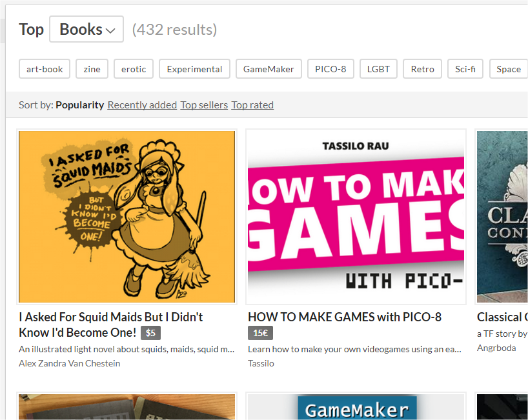Apply the LGBT tag filter
Screen dimensions: 528x420
tap(378, 69)
